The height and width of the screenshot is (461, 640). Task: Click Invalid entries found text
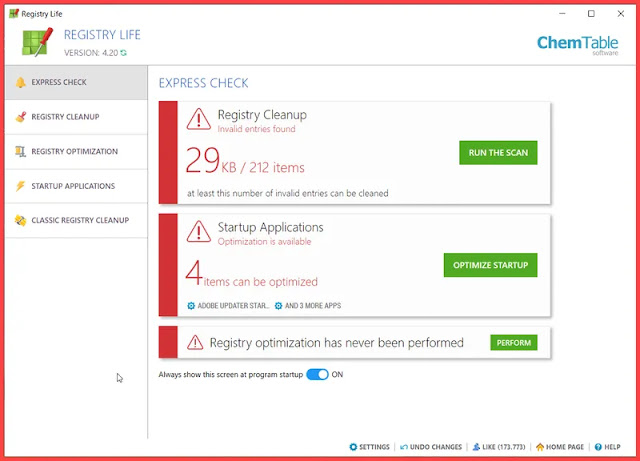(x=256, y=129)
